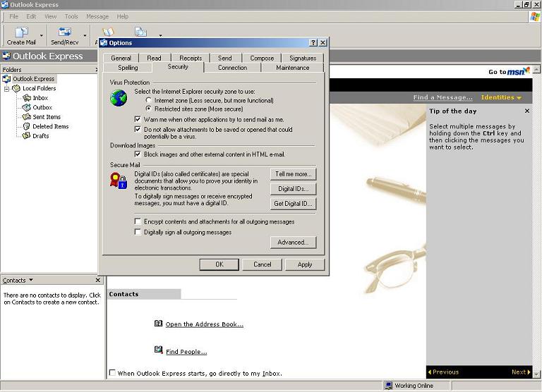Screen dimensions: 542x392
Task: Switch to the Spelling tab
Action: [x=128, y=68]
